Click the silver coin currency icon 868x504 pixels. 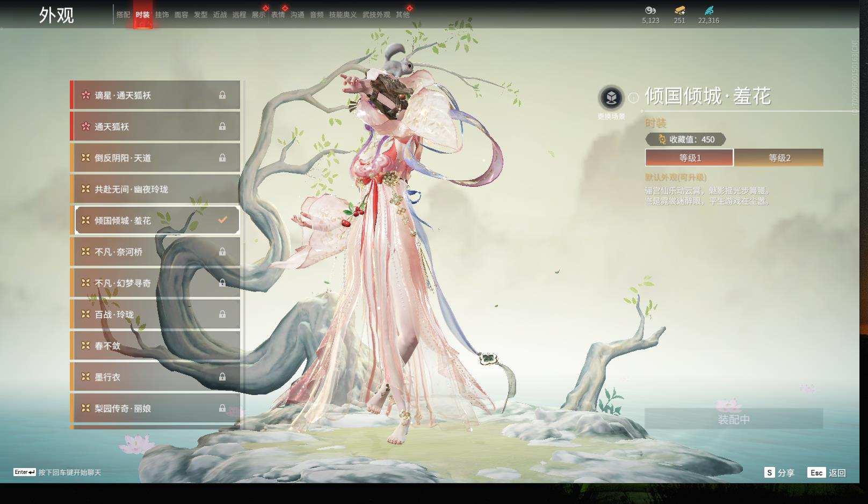pyautogui.click(x=650, y=10)
